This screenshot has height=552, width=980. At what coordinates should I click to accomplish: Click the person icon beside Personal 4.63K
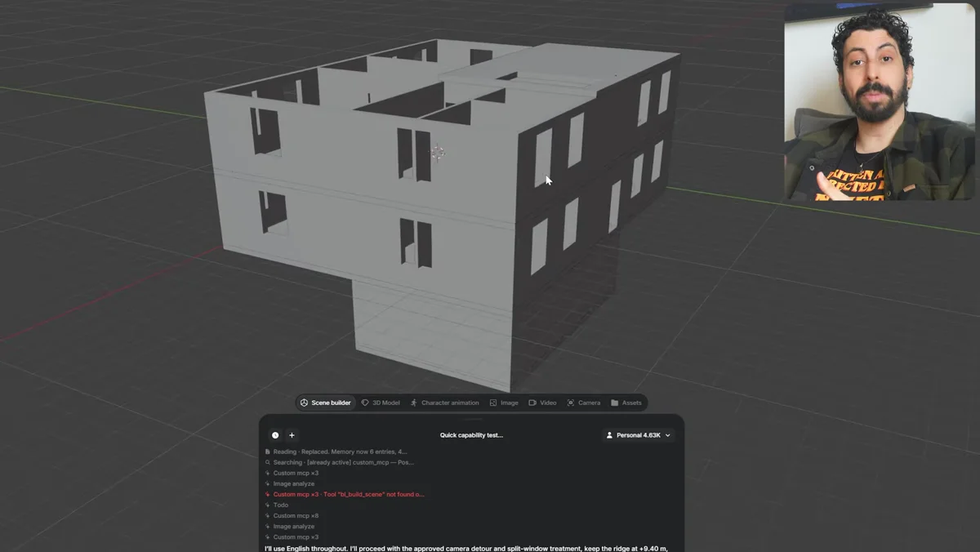click(x=609, y=435)
